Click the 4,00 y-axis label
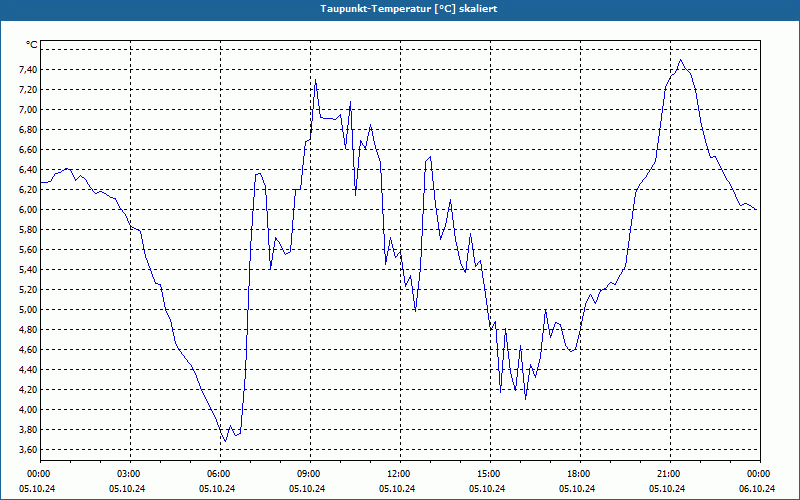This screenshot has width=800, height=500. click(29, 410)
